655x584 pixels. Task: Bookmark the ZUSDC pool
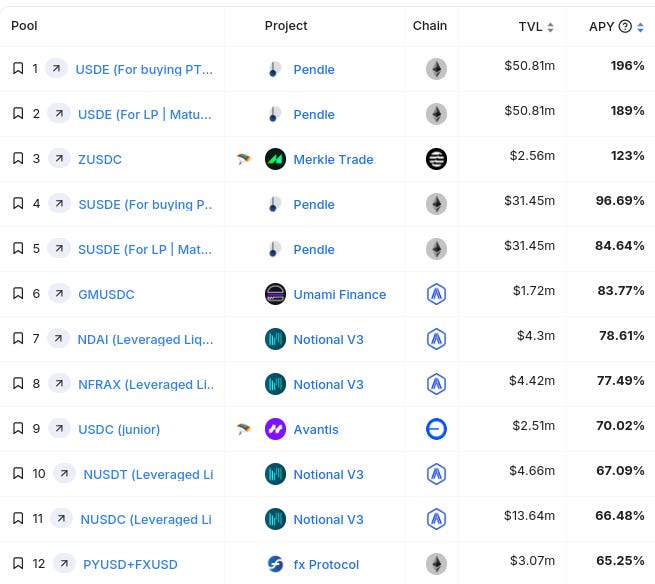coord(18,158)
